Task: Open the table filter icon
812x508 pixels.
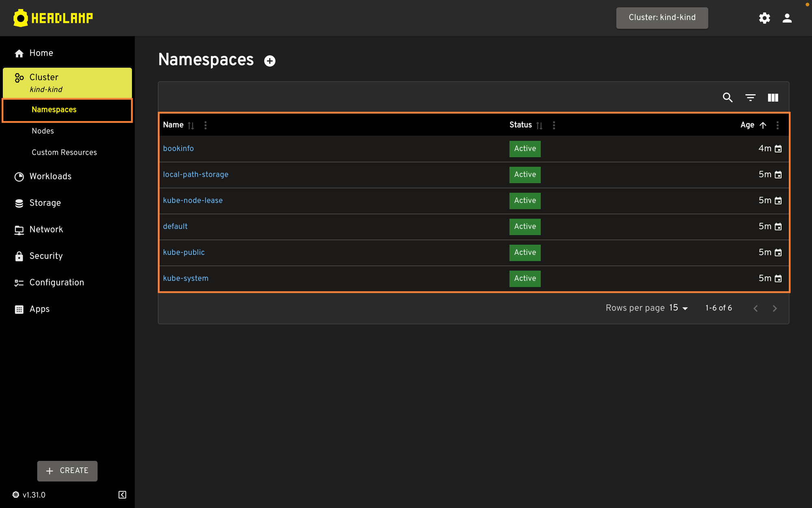Action: point(750,98)
